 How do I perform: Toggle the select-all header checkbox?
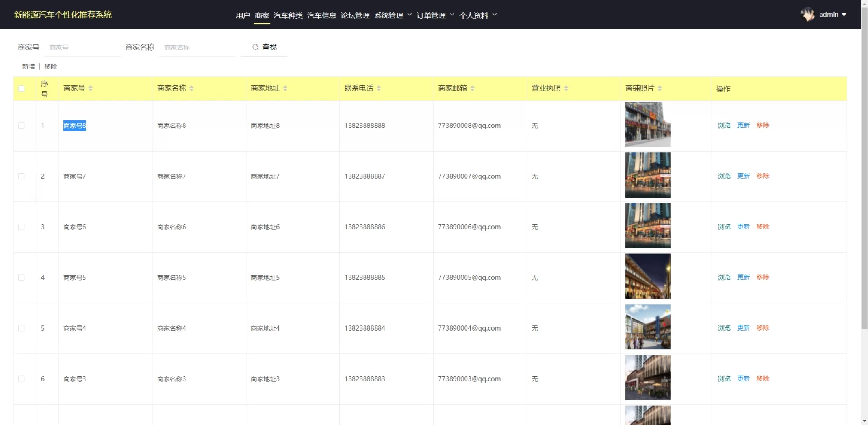click(21, 89)
